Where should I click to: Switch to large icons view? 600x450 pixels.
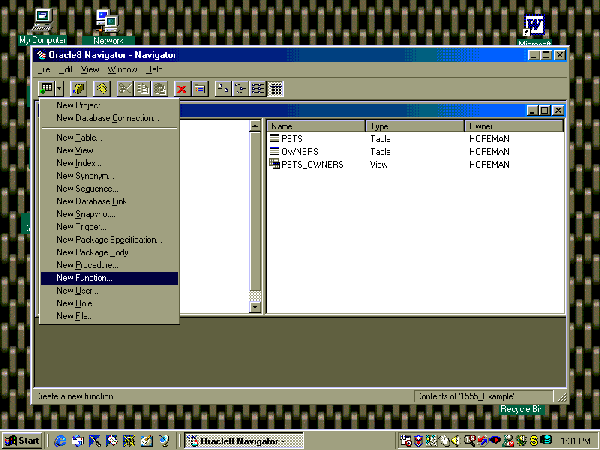[223, 89]
